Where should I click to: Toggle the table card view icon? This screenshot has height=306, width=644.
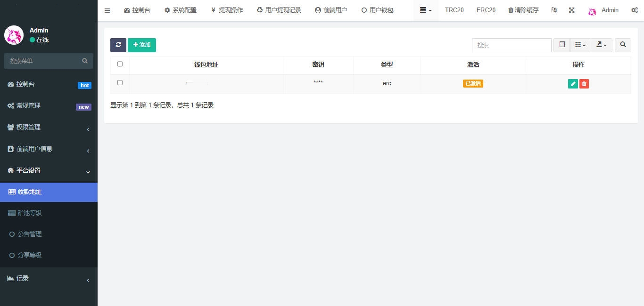pos(561,45)
